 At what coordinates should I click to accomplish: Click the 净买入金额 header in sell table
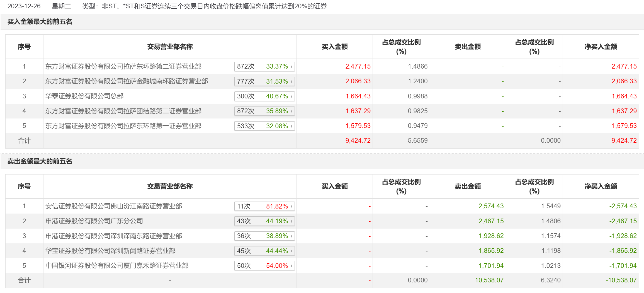(601, 186)
